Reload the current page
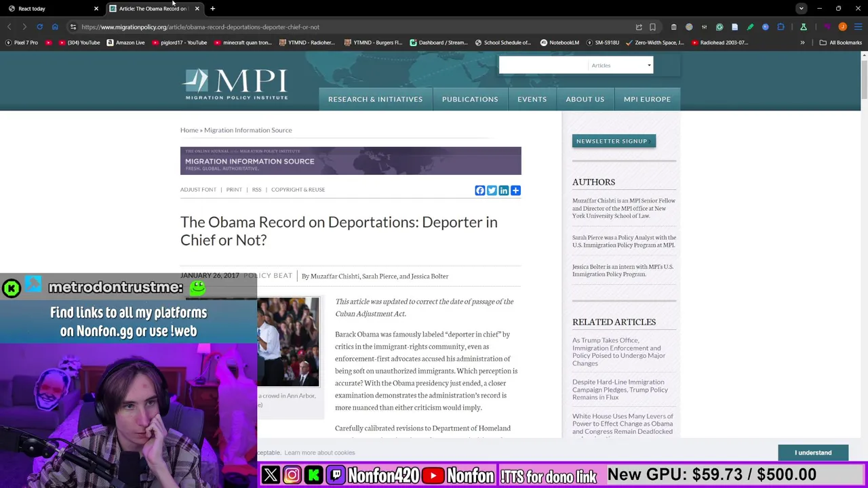Screen dimensions: 868x488 point(40,27)
